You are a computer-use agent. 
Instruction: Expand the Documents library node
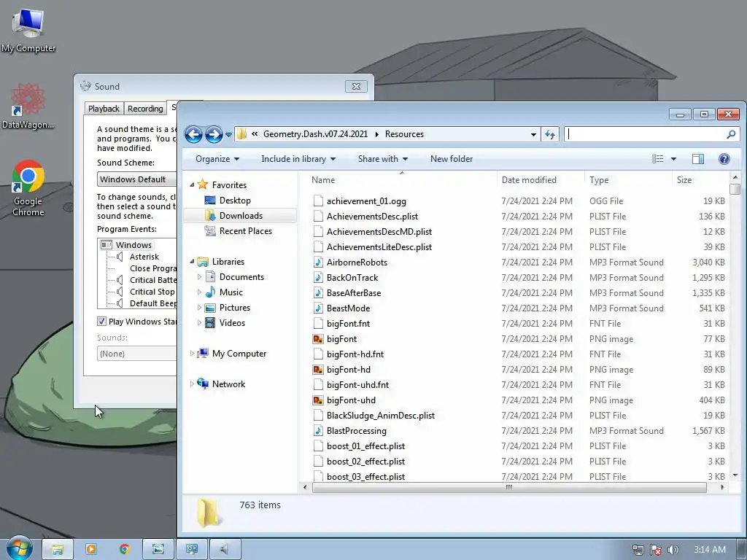(x=199, y=276)
